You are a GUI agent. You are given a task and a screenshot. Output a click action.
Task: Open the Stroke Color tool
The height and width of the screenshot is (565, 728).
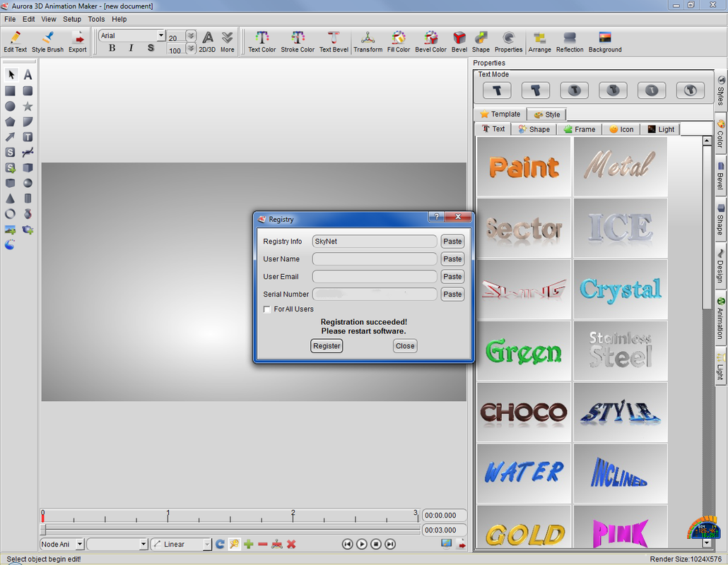pyautogui.click(x=298, y=42)
